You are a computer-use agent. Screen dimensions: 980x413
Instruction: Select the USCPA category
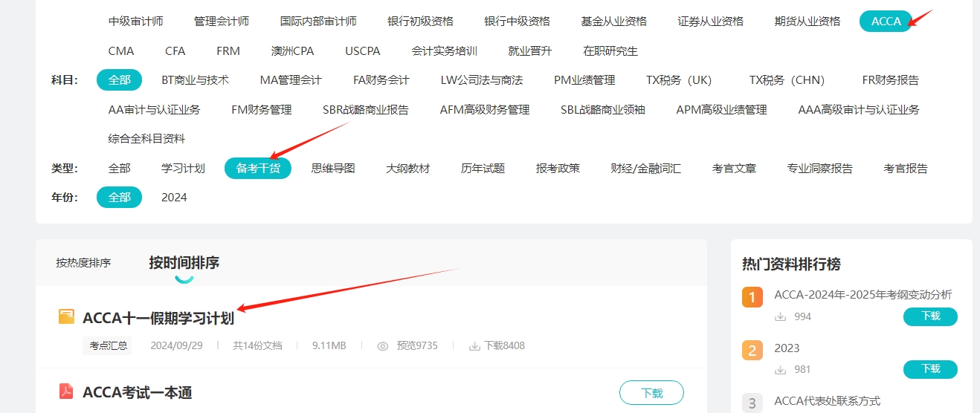click(363, 51)
